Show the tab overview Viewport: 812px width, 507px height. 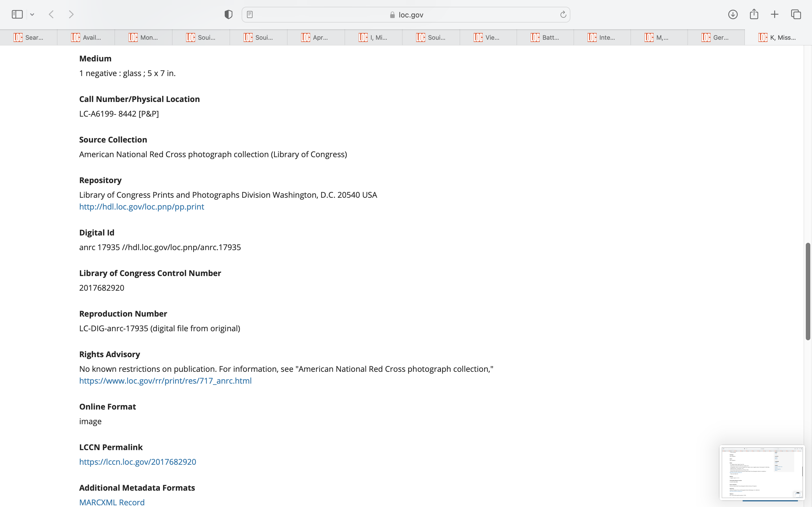coord(796,14)
